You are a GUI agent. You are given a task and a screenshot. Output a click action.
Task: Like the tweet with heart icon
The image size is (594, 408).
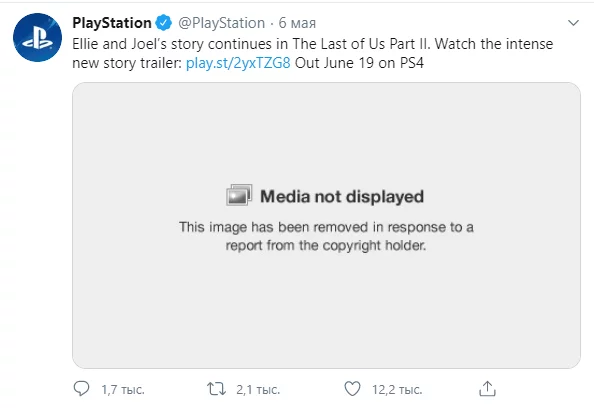coord(352,389)
